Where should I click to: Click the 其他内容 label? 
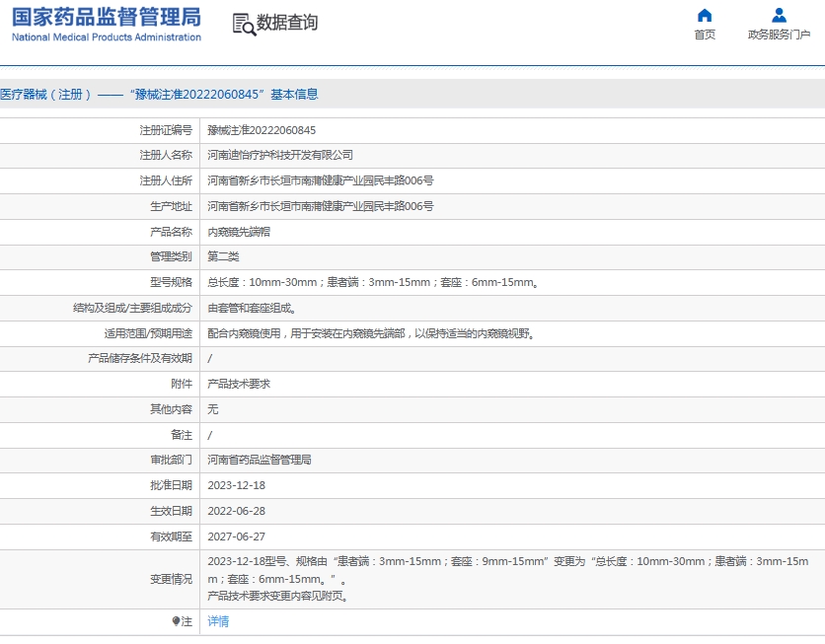[171, 409]
